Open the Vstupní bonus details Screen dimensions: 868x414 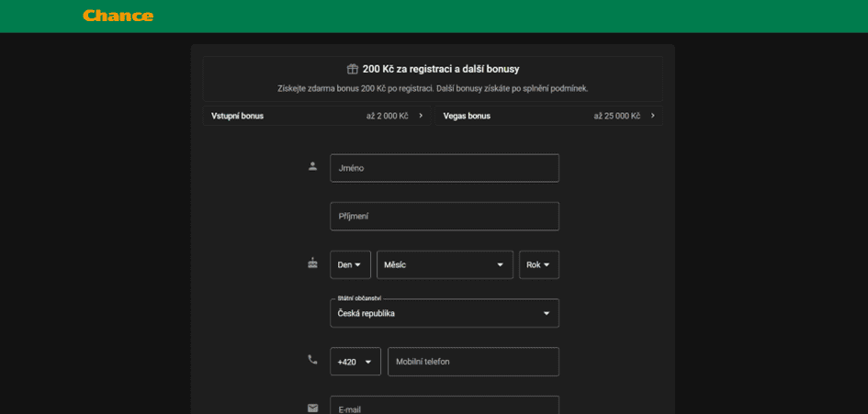point(317,117)
